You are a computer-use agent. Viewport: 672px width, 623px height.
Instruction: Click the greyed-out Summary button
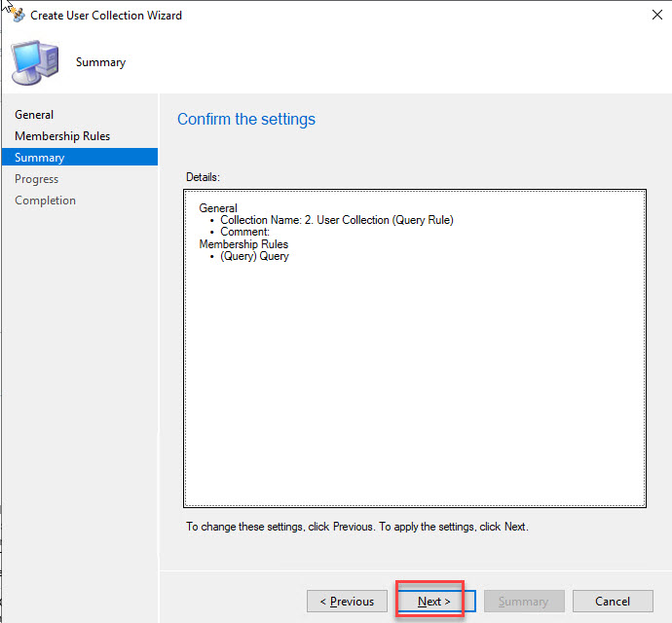click(x=523, y=602)
